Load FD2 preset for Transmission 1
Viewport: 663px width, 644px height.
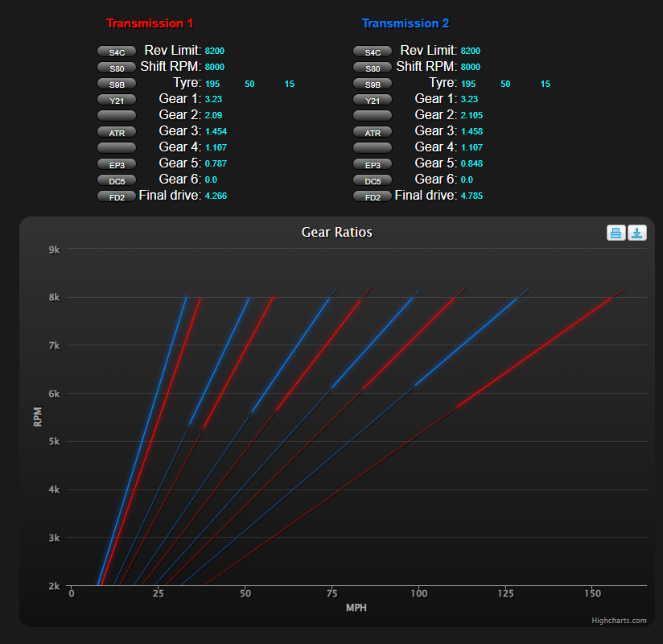pyautogui.click(x=117, y=196)
